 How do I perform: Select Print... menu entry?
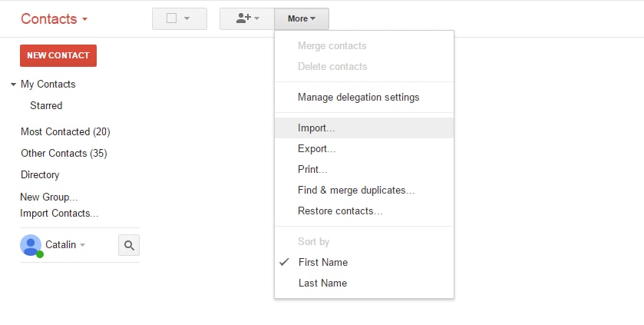point(312,169)
